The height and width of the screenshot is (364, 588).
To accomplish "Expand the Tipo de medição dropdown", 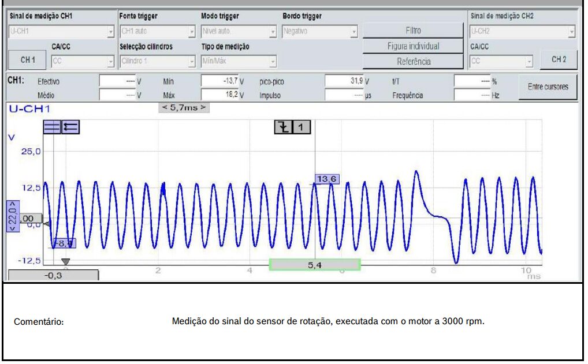I will tap(239, 61).
